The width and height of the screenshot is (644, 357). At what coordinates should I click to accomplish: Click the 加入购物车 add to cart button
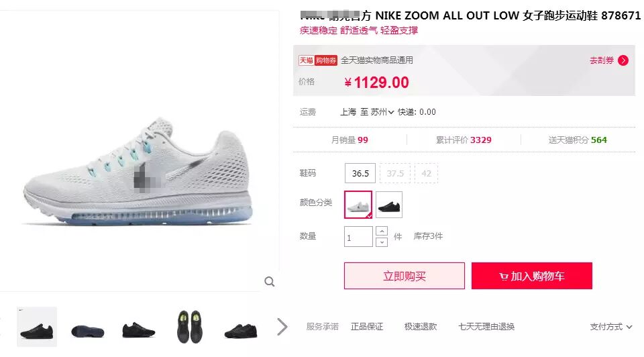click(532, 276)
